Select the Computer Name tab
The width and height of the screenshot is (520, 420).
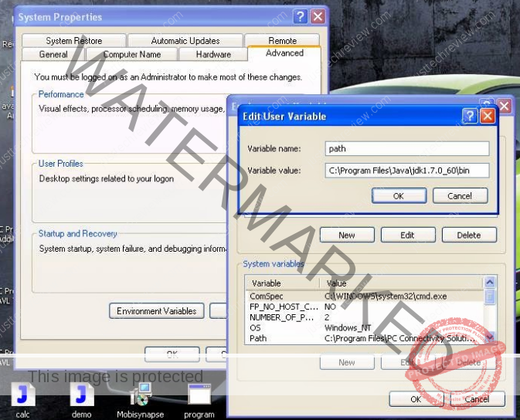pos(132,54)
